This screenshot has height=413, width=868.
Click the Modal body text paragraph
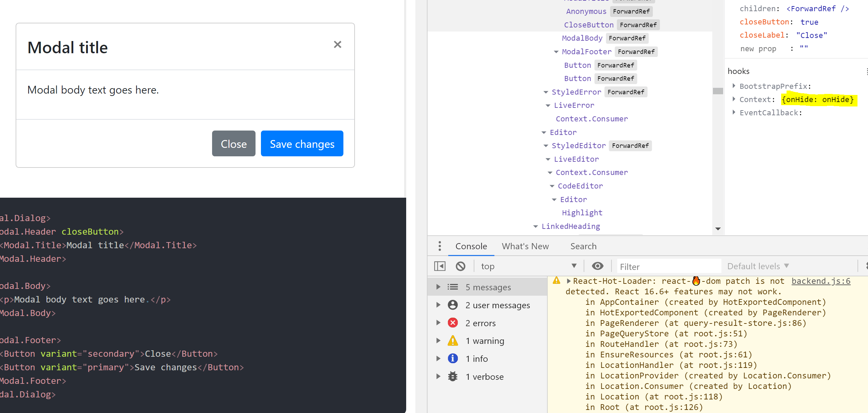coord(93,90)
